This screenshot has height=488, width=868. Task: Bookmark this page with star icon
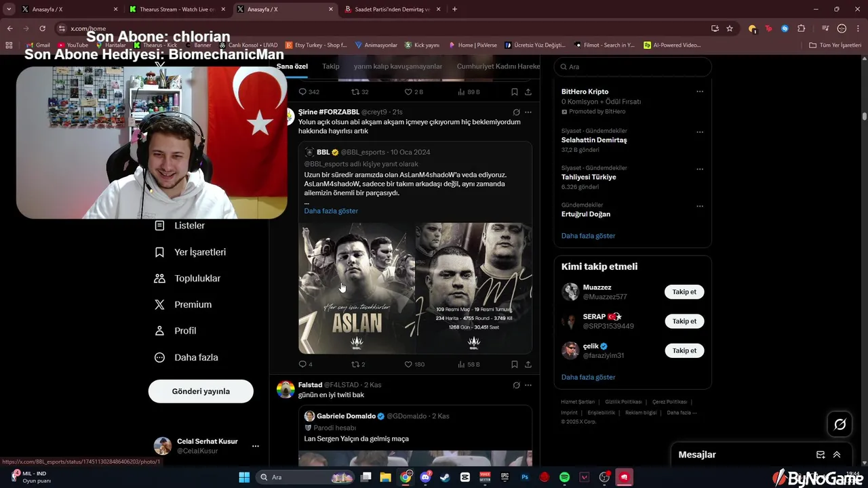[x=730, y=28]
